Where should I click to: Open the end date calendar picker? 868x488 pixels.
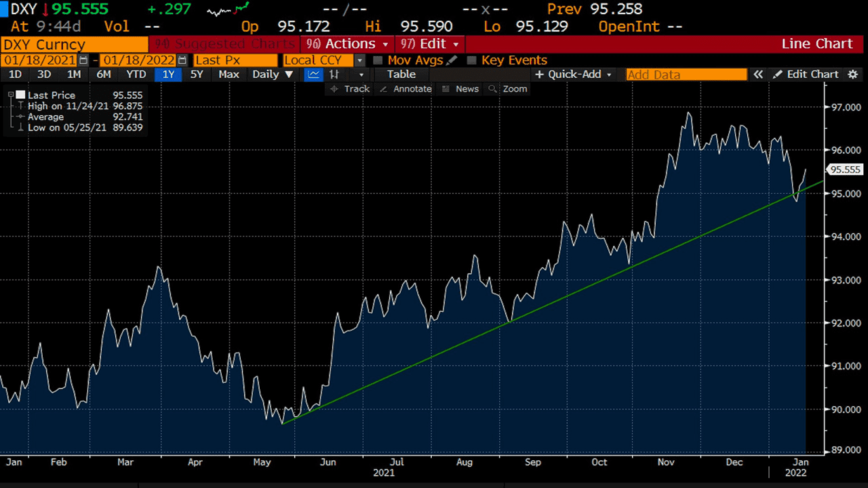[181, 60]
